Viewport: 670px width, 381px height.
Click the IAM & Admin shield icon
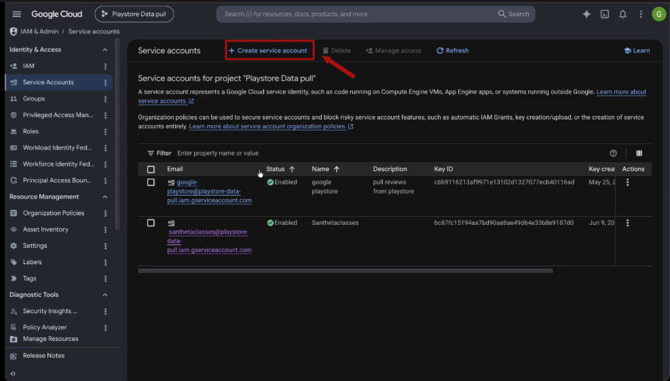click(x=13, y=32)
